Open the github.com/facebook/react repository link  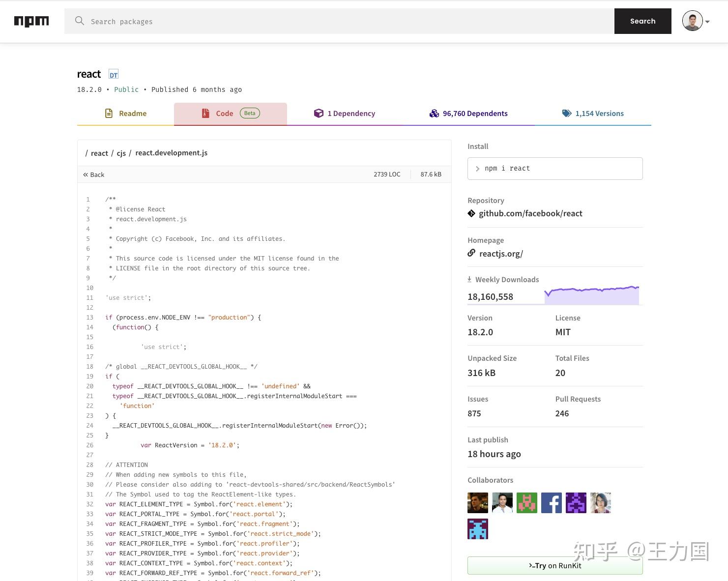click(530, 213)
